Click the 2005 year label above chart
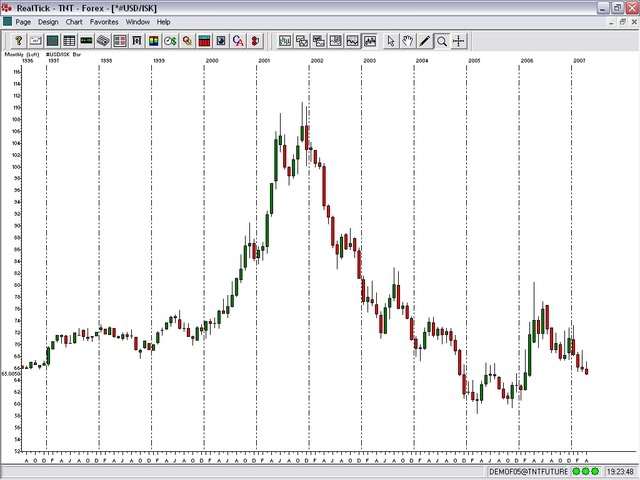Viewport: 640px width, 480px height. click(x=474, y=61)
